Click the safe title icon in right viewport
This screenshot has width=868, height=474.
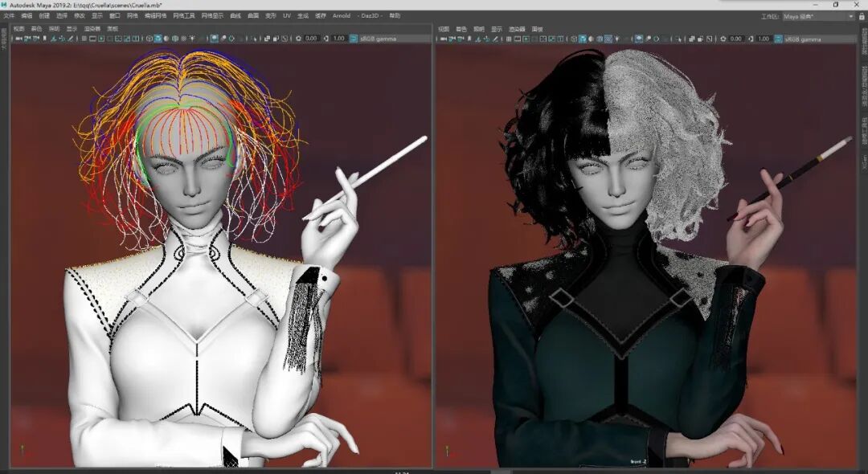[x=559, y=39]
